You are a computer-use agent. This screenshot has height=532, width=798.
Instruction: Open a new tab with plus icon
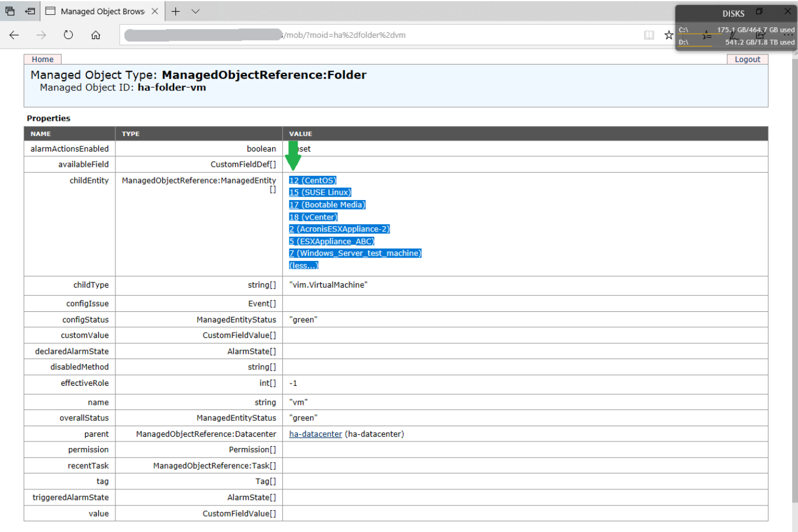pos(176,11)
